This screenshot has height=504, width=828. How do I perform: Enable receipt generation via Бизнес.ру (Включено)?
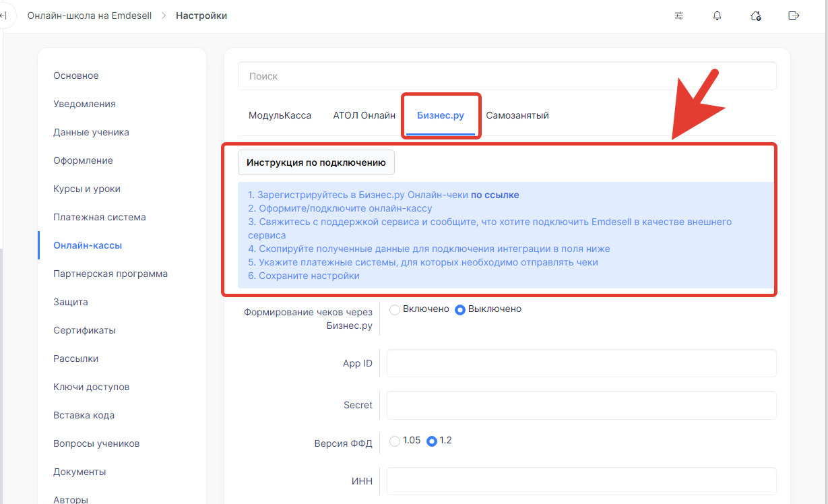click(395, 309)
